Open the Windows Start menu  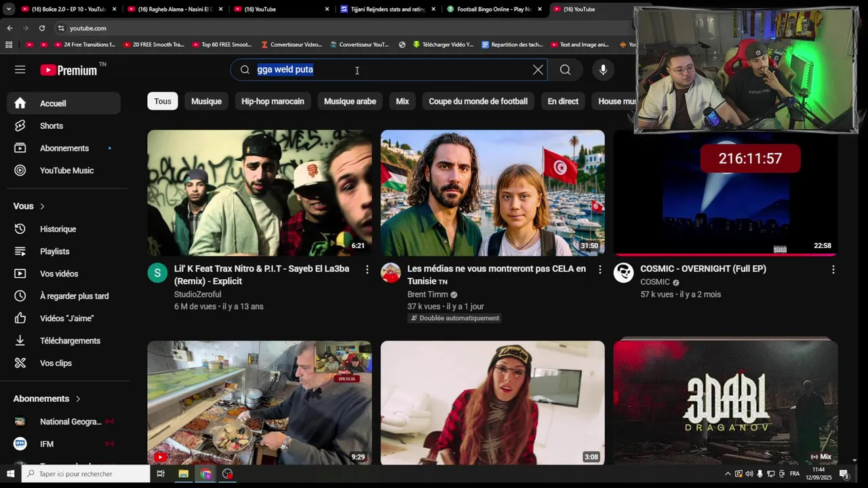(10, 474)
